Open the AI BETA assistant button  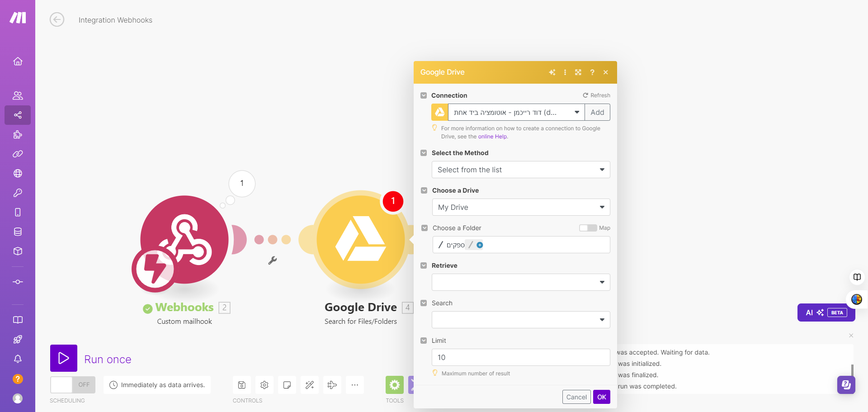826,313
